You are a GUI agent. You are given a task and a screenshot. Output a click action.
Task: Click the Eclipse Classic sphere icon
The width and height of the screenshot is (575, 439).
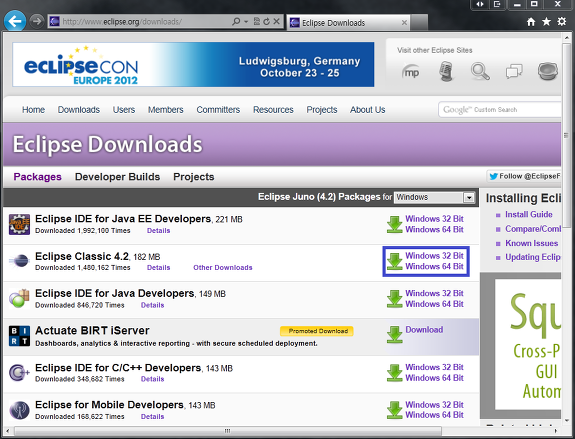coord(19,261)
